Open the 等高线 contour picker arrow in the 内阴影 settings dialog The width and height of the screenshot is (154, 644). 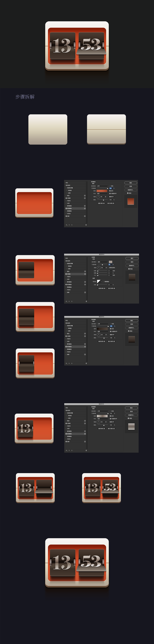(x=101, y=282)
